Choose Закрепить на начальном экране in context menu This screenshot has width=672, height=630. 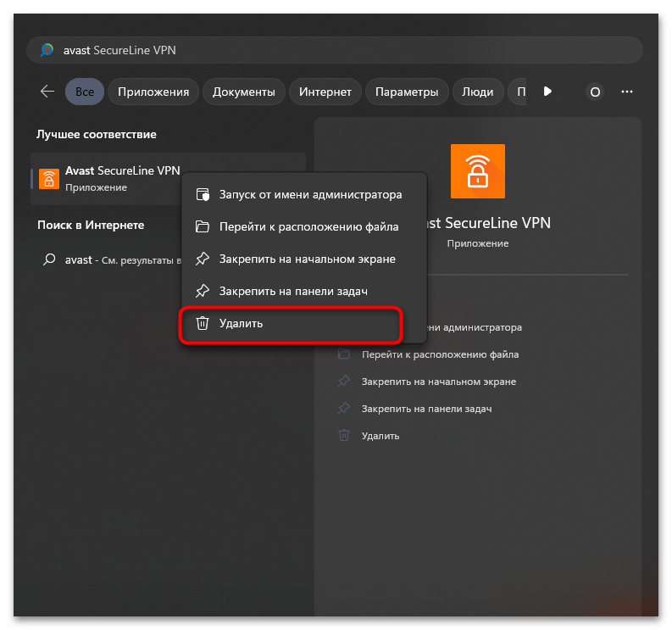click(x=304, y=259)
